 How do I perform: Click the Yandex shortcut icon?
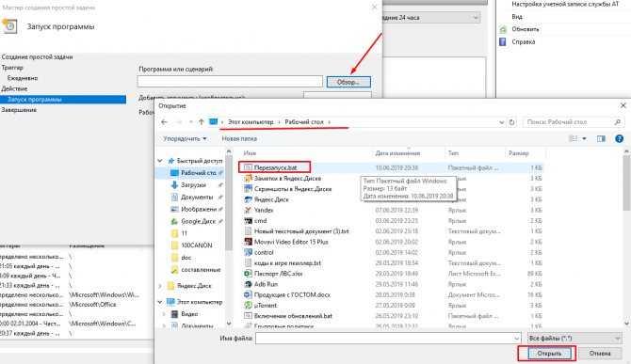(x=249, y=210)
